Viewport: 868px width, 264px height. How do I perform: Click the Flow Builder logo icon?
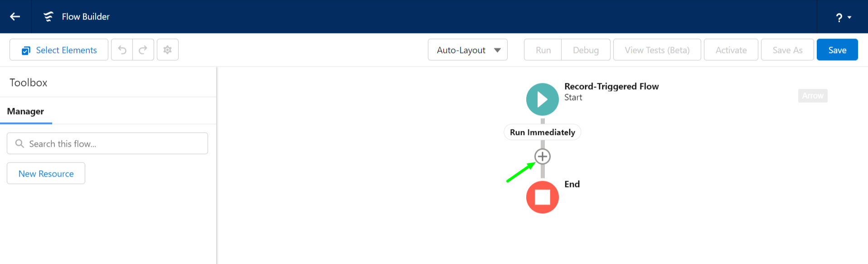48,17
